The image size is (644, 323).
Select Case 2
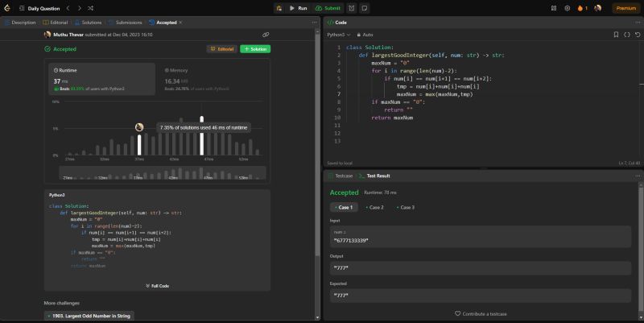[374, 208]
